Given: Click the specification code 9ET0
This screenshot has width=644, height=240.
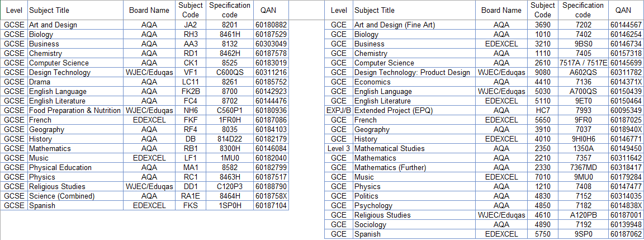Looking at the screenshot, I should [x=583, y=101].
